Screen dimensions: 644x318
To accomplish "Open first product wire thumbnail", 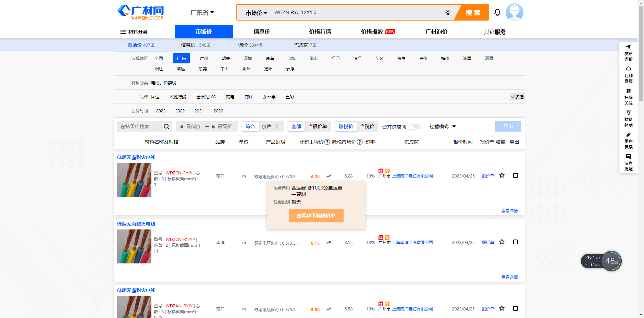I will tap(134, 180).
